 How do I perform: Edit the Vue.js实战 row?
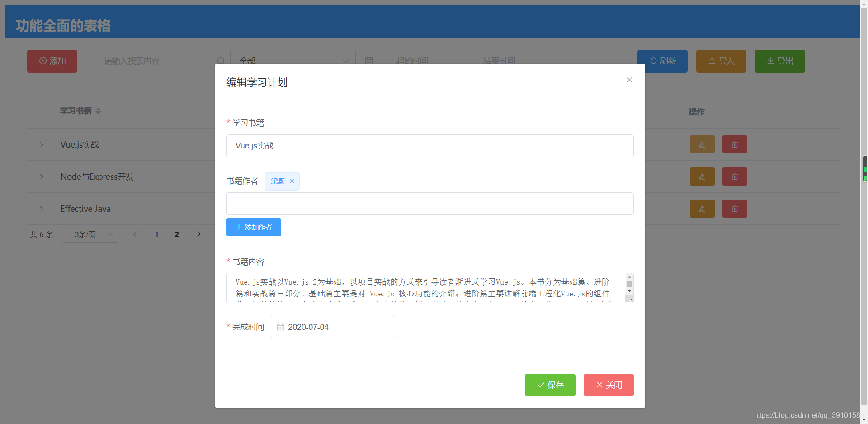[702, 145]
